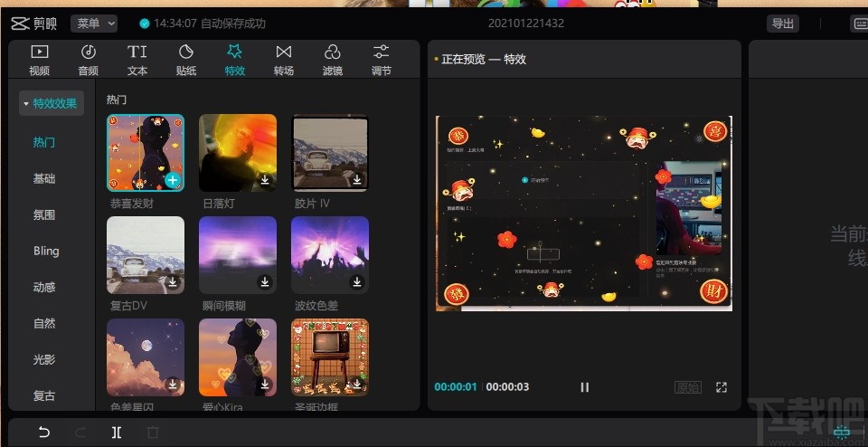Select the 复古 category
This screenshot has width=868, height=447.
(x=44, y=395)
